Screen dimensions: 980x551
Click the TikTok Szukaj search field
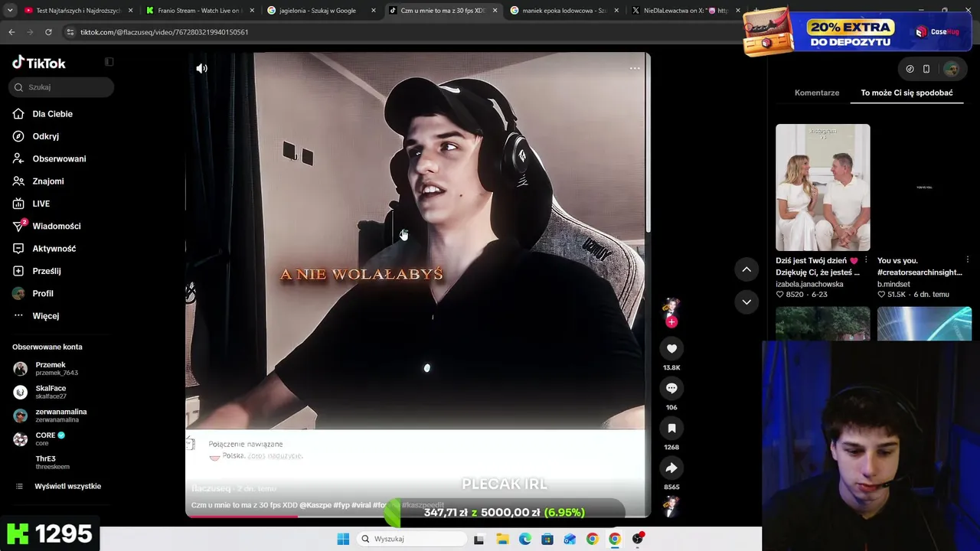pyautogui.click(x=62, y=87)
